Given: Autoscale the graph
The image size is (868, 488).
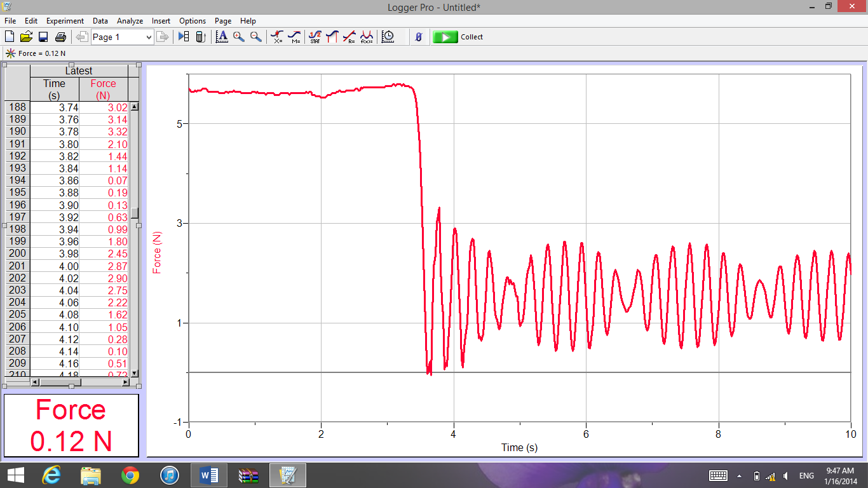Looking at the screenshot, I should point(222,37).
